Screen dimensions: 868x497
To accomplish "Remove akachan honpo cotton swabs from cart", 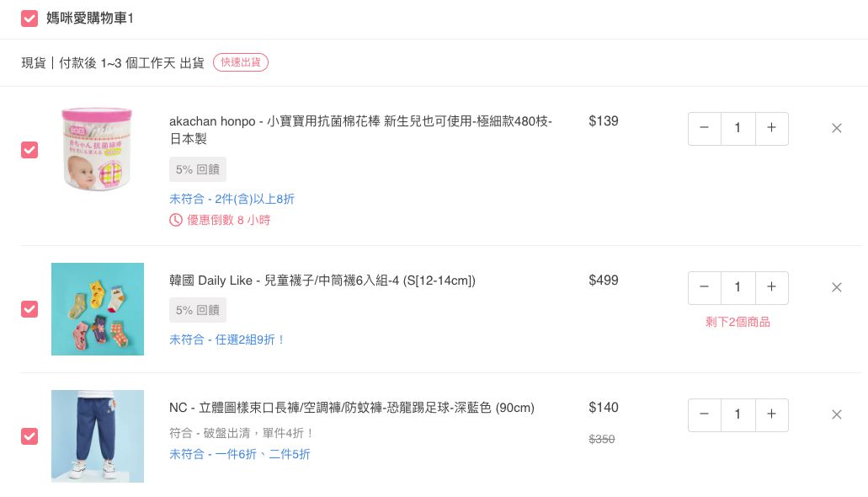I will coord(837,129).
